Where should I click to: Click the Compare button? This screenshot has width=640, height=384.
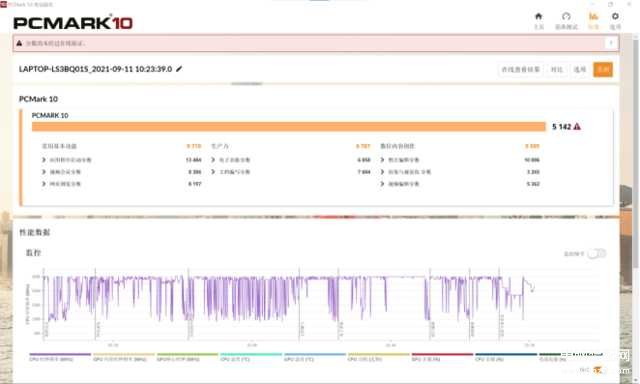[x=557, y=70]
